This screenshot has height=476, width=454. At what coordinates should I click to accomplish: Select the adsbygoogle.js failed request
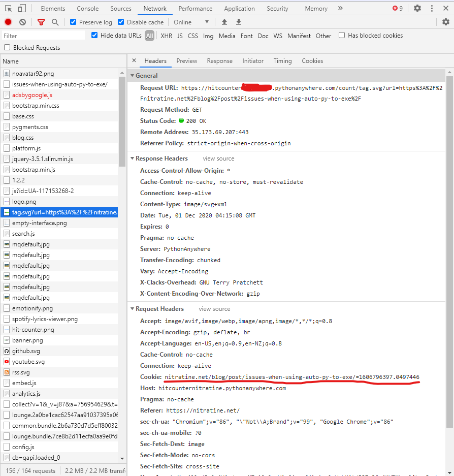pos(59,95)
